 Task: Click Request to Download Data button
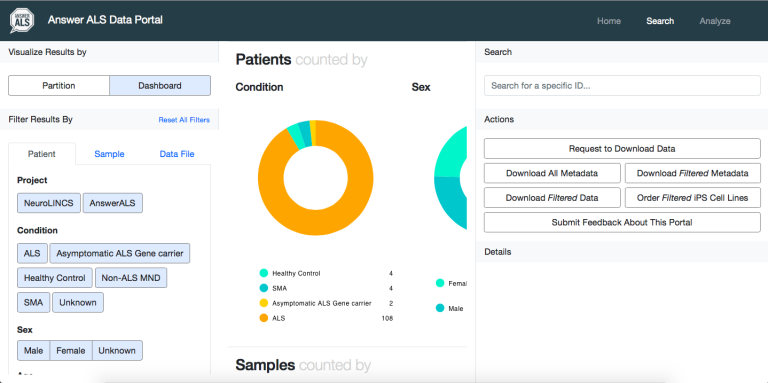622,149
